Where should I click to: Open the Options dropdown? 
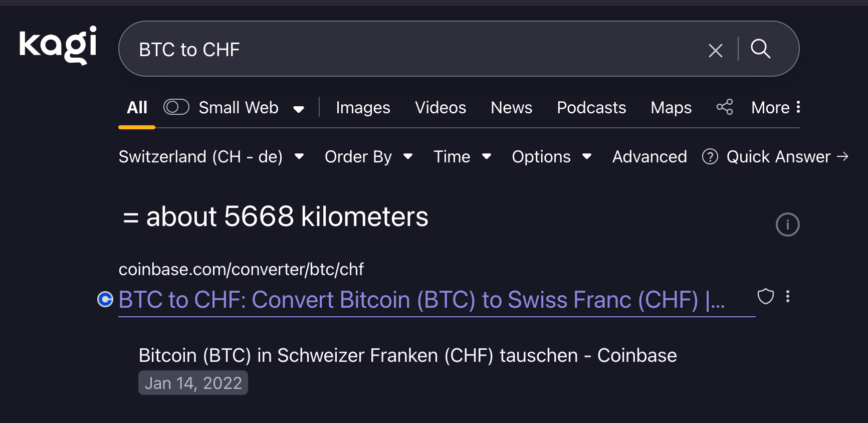click(x=551, y=157)
